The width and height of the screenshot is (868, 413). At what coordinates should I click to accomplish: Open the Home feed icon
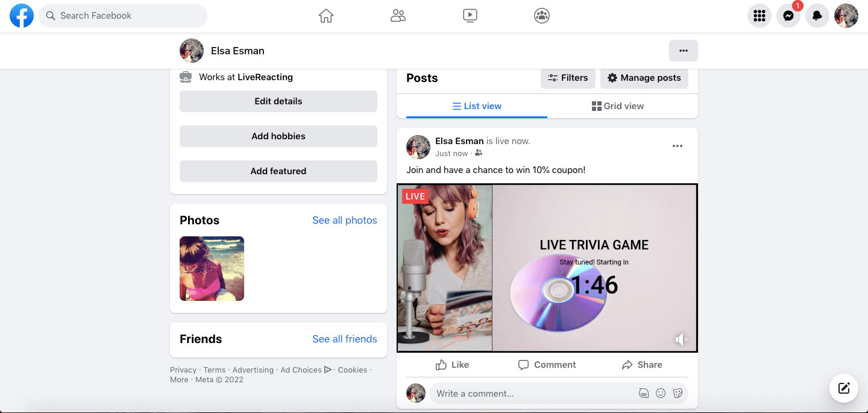point(326,16)
